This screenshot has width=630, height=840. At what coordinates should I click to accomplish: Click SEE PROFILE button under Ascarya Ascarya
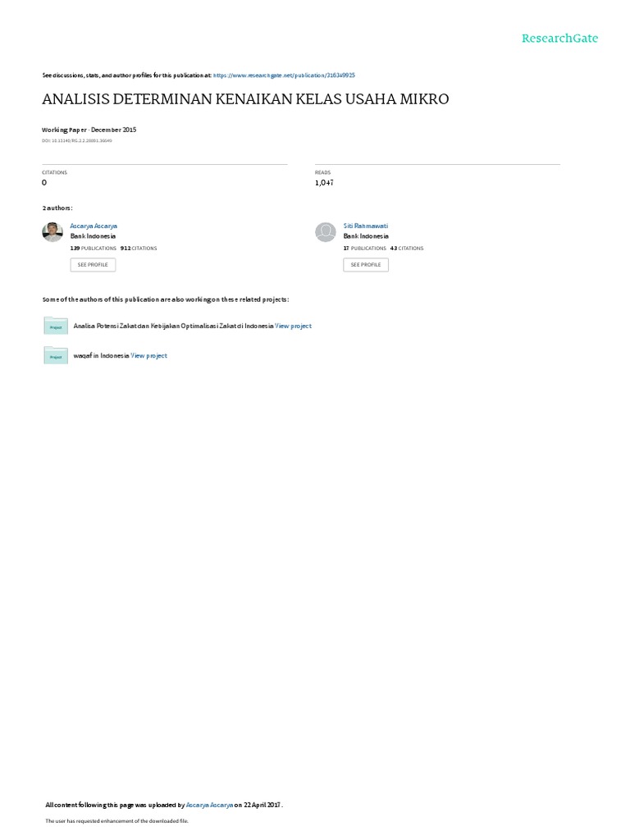click(x=93, y=265)
